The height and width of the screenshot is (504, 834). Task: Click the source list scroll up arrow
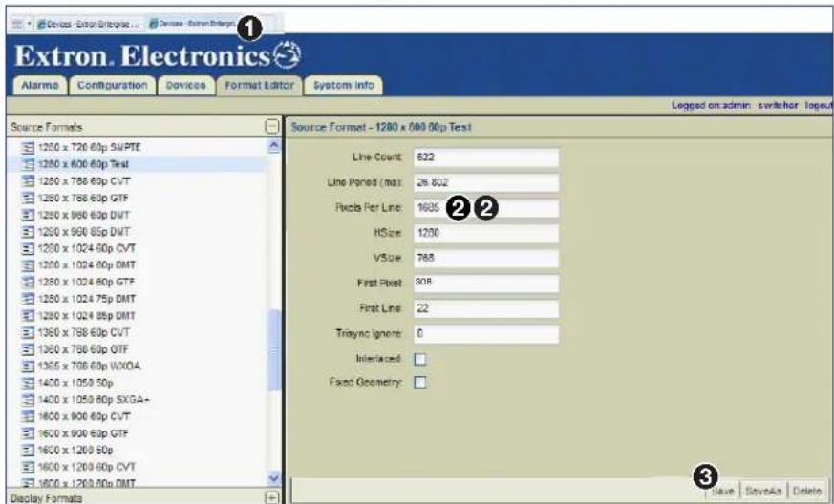click(274, 146)
